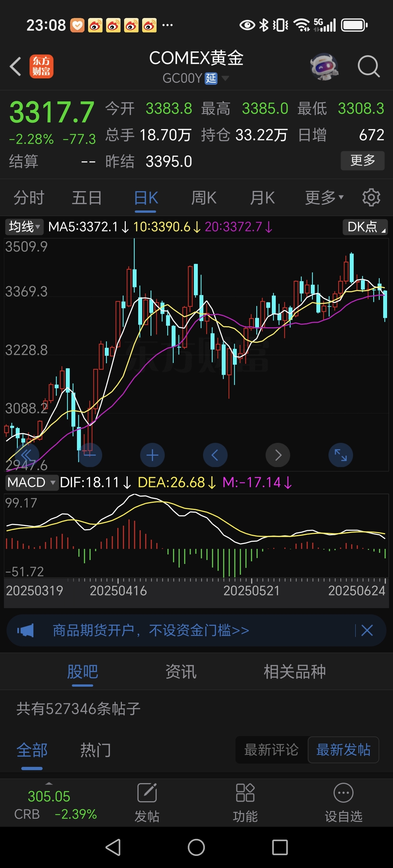The height and width of the screenshot is (868, 393).
Task: Show 全部 all posts tab
Action: pos(32,750)
